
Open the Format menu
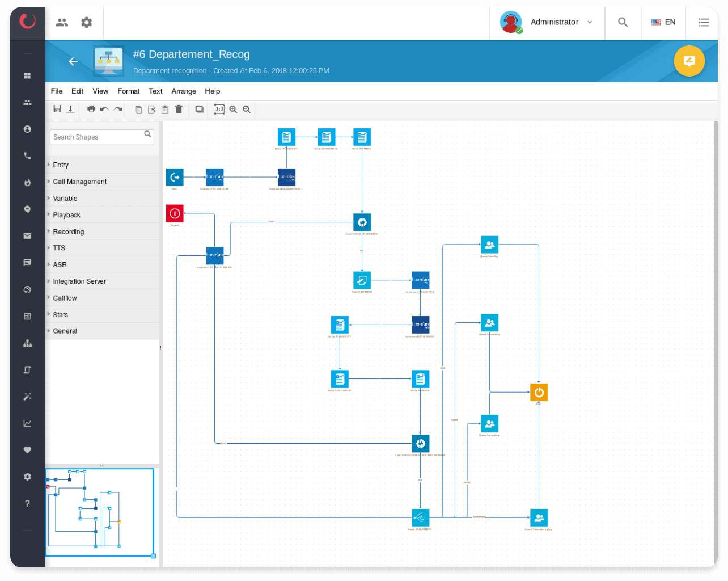point(129,91)
